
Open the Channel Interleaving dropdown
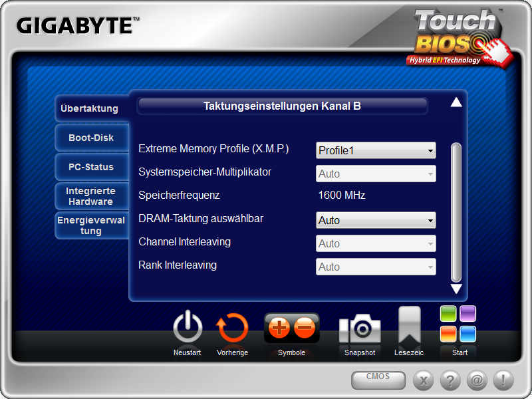(x=376, y=243)
